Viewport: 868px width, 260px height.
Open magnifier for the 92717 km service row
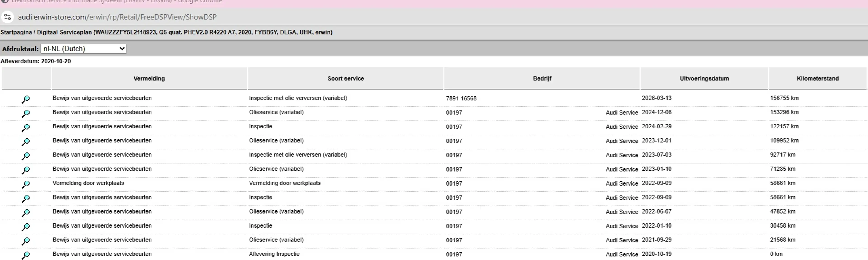[26, 156]
